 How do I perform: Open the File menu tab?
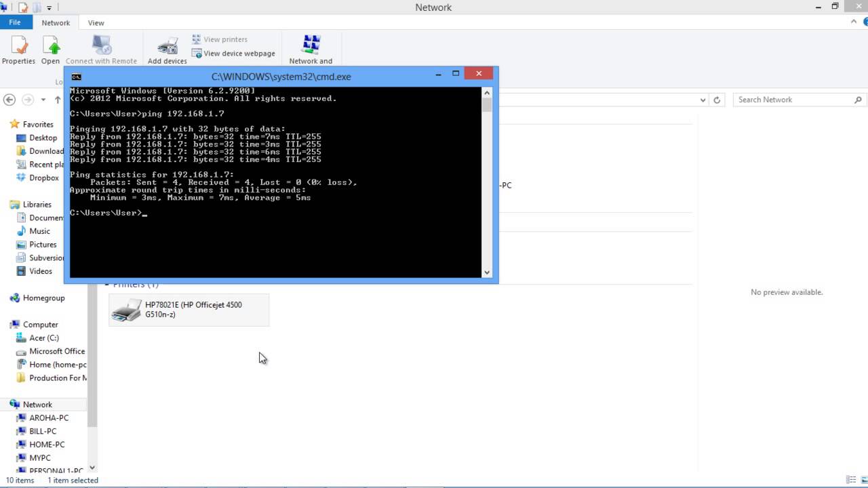point(15,22)
